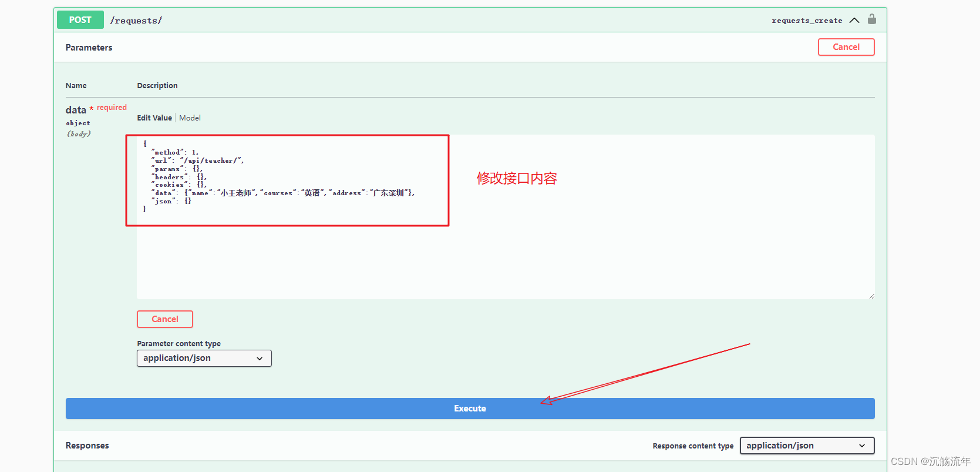980x472 pixels.
Task: Click the textarea resize handle corner
Action: [x=871, y=296]
